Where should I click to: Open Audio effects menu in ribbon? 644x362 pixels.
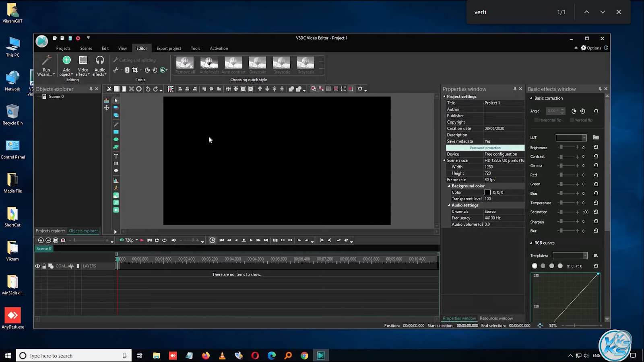point(100,66)
